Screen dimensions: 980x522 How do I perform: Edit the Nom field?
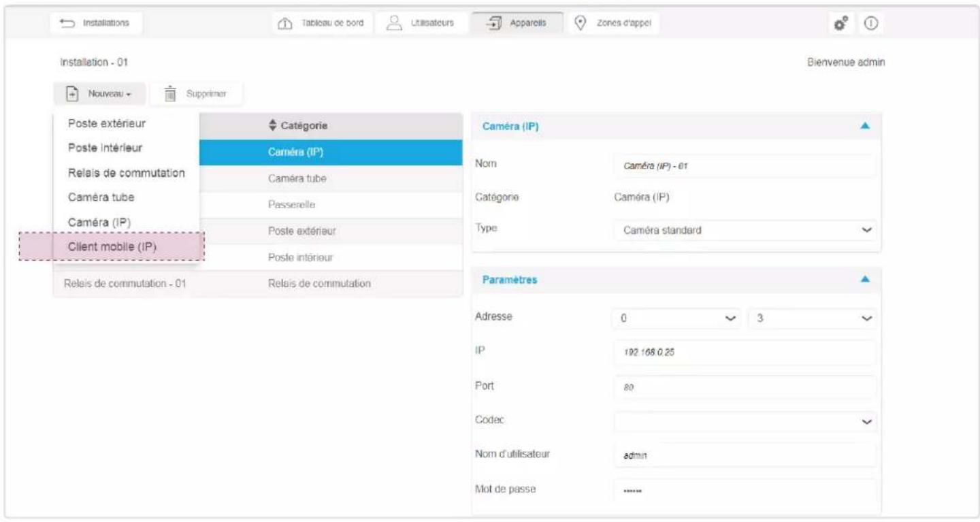745,165
